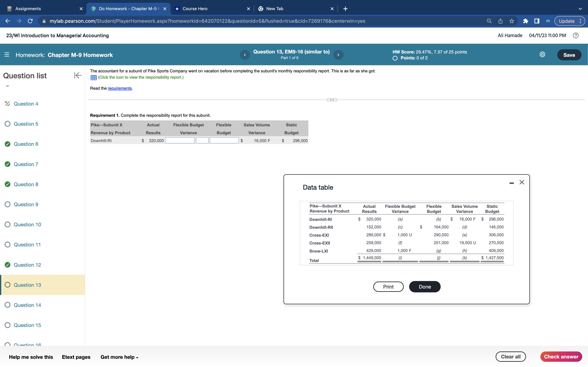Open homework settings gear icon
The width and height of the screenshot is (588, 367).
542,55
